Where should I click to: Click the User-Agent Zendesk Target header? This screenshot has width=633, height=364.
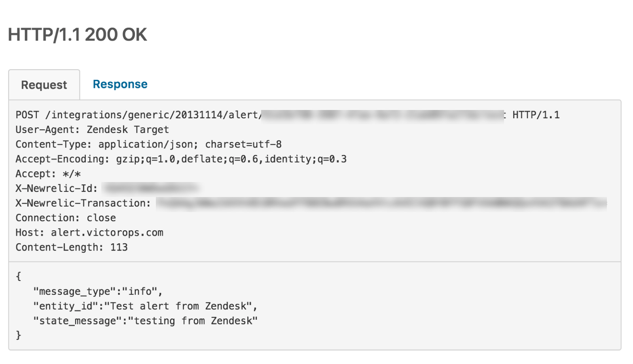pyautogui.click(x=92, y=130)
